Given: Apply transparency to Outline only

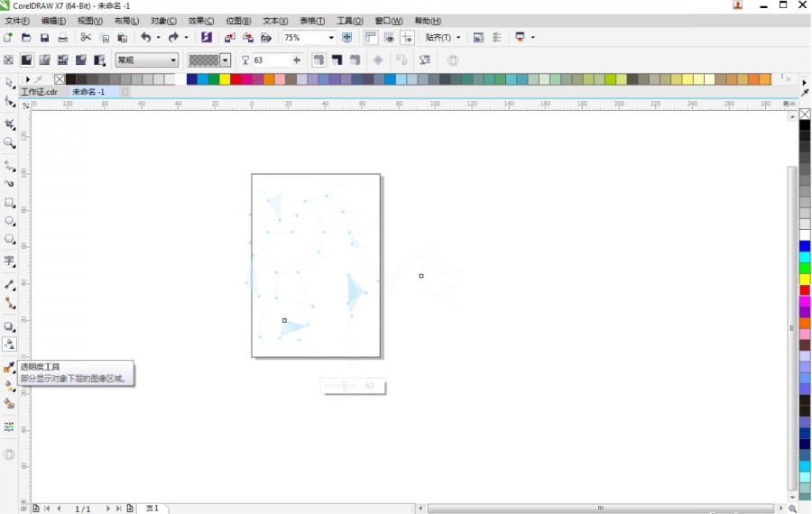Looking at the screenshot, I should point(355,60).
